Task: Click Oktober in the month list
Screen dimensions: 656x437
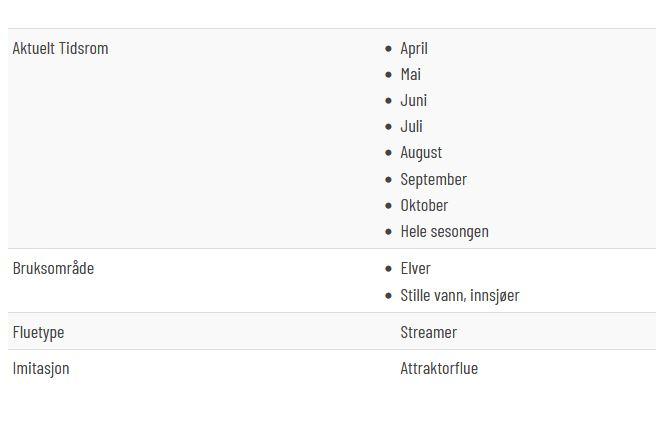Action: [424, 205]
